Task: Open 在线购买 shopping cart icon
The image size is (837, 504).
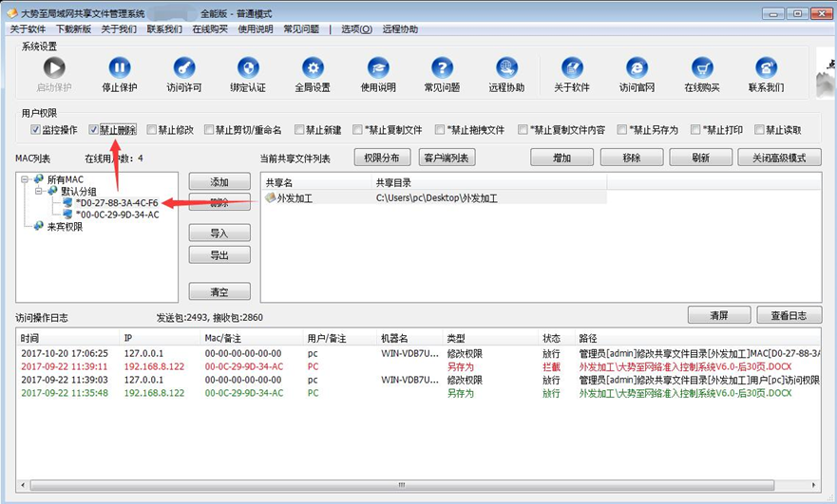Action: click(x=702, y=67)
